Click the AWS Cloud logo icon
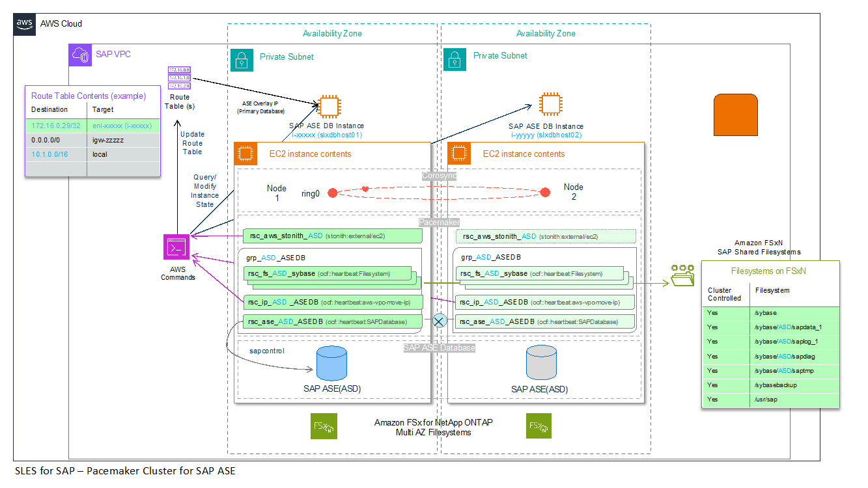The image size is (868, 488). 25,24
